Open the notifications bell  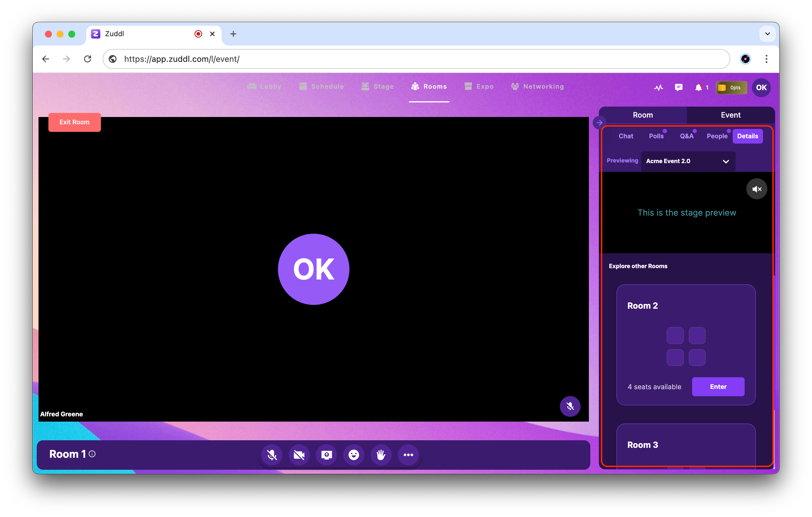[x=698, y=87]
